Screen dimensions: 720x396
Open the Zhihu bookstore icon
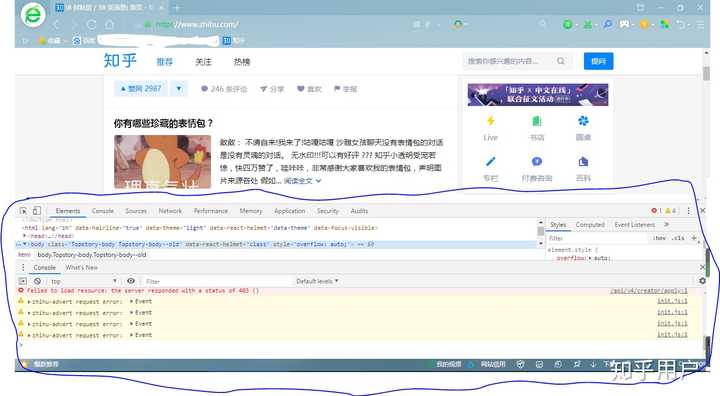click(x=537, y=121)
